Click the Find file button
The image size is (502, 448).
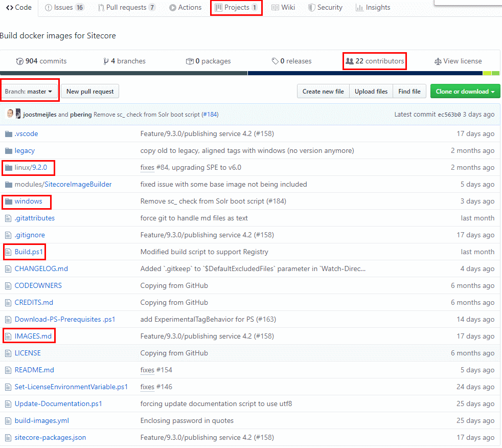tap(409, 91)
